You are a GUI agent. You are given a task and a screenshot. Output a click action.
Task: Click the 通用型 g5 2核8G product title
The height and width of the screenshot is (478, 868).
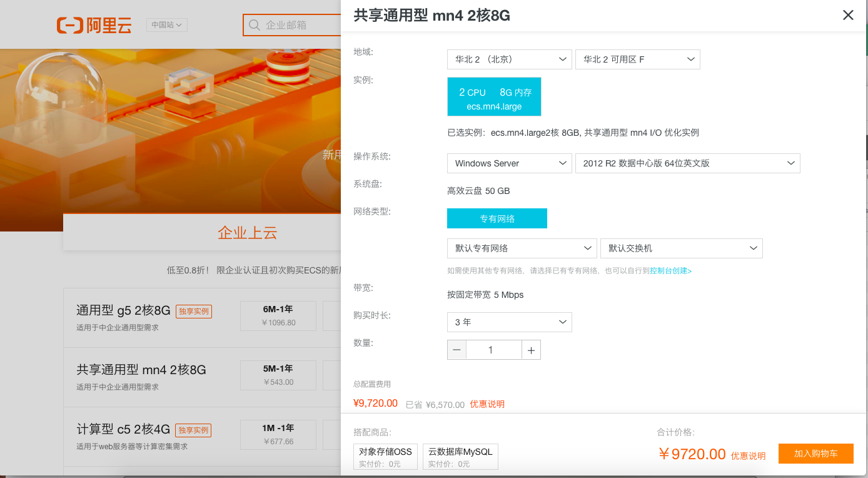click(123, 310)
